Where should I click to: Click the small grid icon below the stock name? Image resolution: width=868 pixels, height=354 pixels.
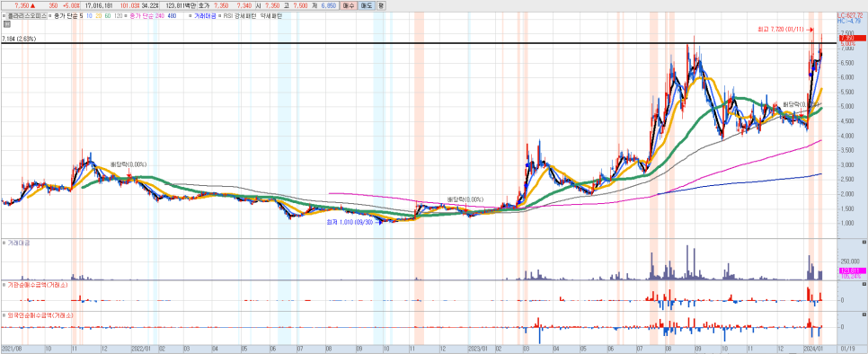pos(6,24)
